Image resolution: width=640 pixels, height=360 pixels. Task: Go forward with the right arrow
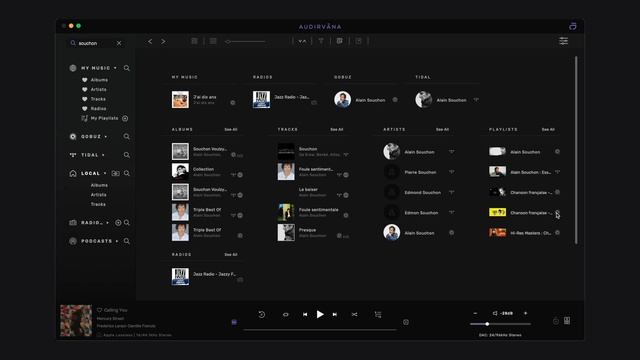[163, 41]
